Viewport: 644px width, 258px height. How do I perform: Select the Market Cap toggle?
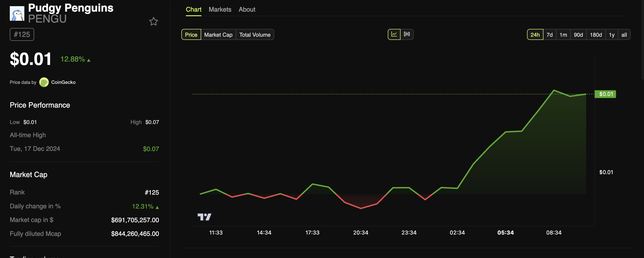coord(218,34)
